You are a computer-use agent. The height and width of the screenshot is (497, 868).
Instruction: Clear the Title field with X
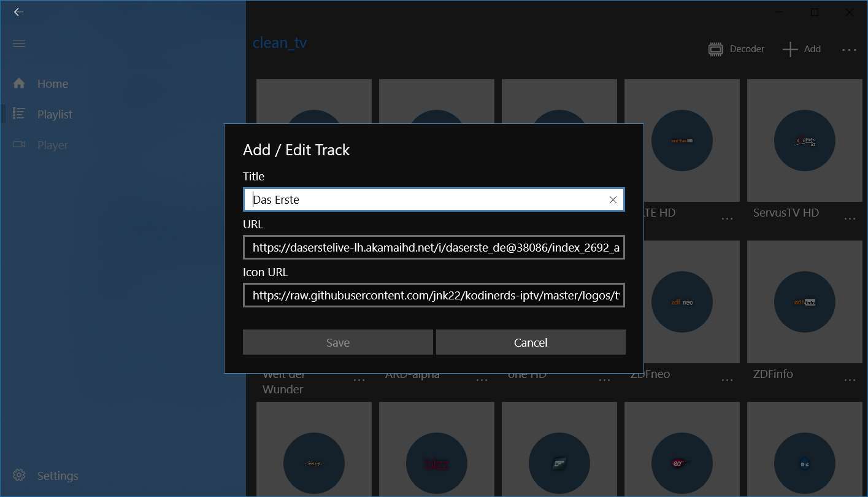click(x=613, y=199)
